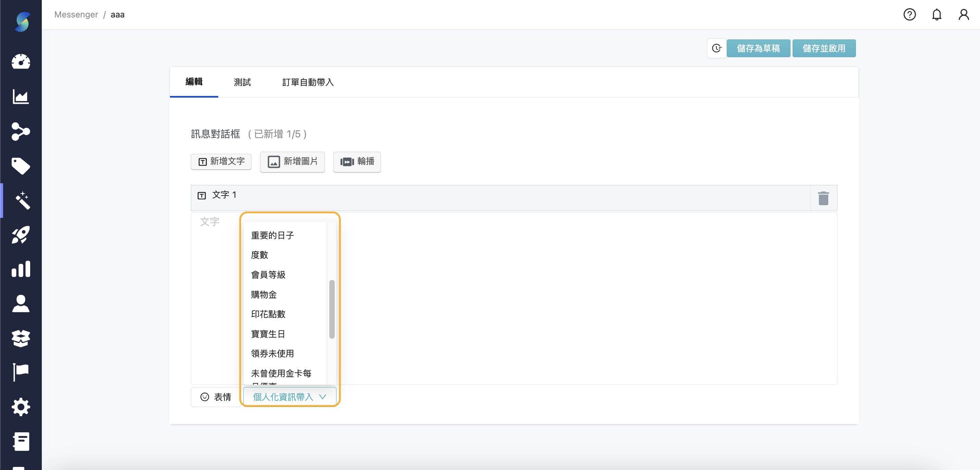Select 會員等級 from the personalization list
The width and height of the screenshot is (980, 470).
268,274
